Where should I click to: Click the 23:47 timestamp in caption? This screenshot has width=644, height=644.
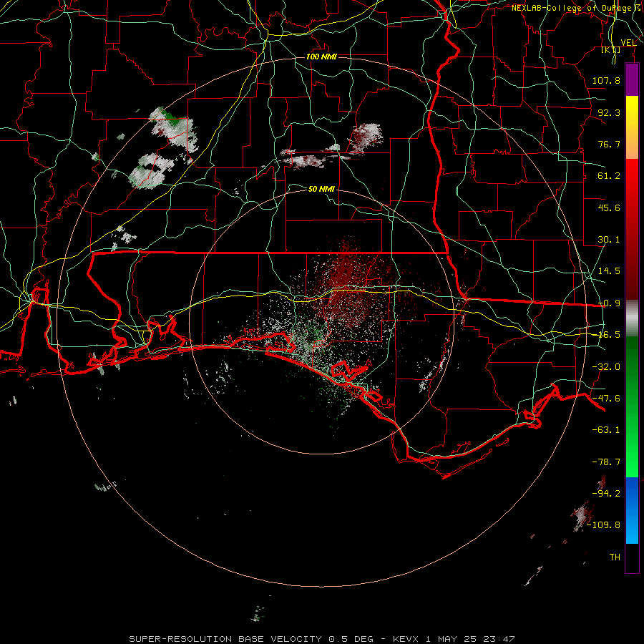point(499,639)
